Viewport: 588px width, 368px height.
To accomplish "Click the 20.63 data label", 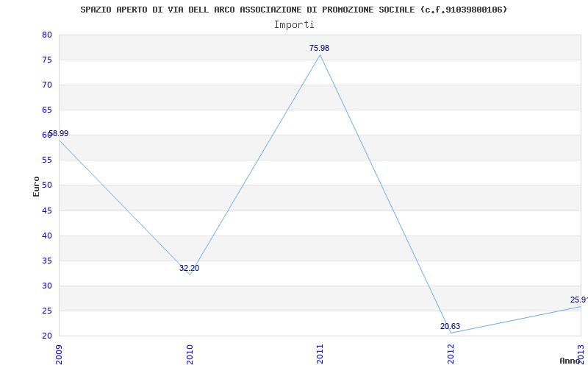I will [x=451, y=326].
